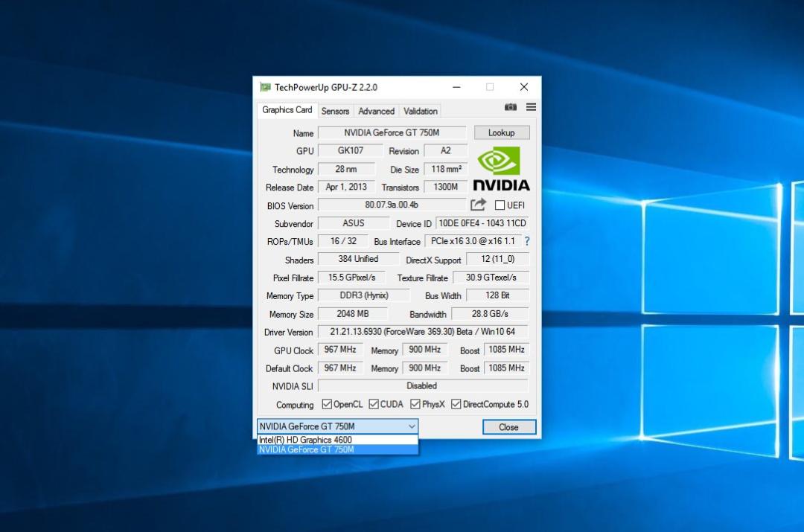Click the GPU Clock row Memory 900 MHz
Image resolution: width=804 pixels, height=532 pixels.
(x=424, y=350)
